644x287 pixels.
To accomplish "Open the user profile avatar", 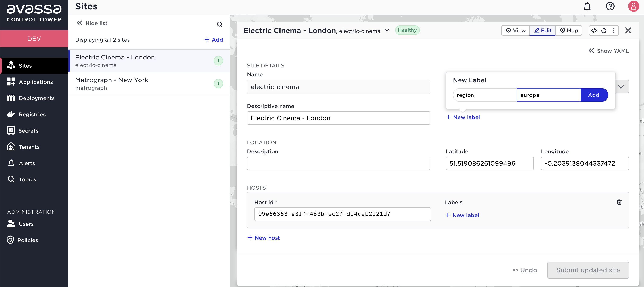I will click(x=633, y=6).
